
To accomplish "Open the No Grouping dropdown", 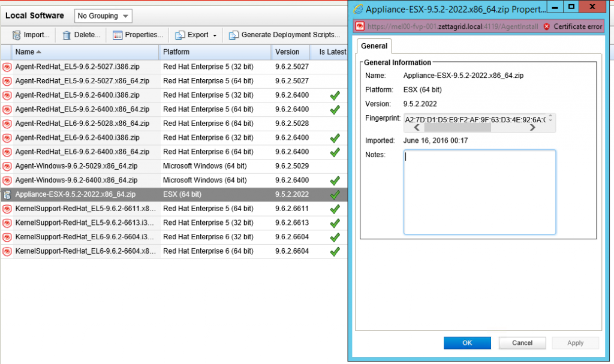I will pos(103,16).
